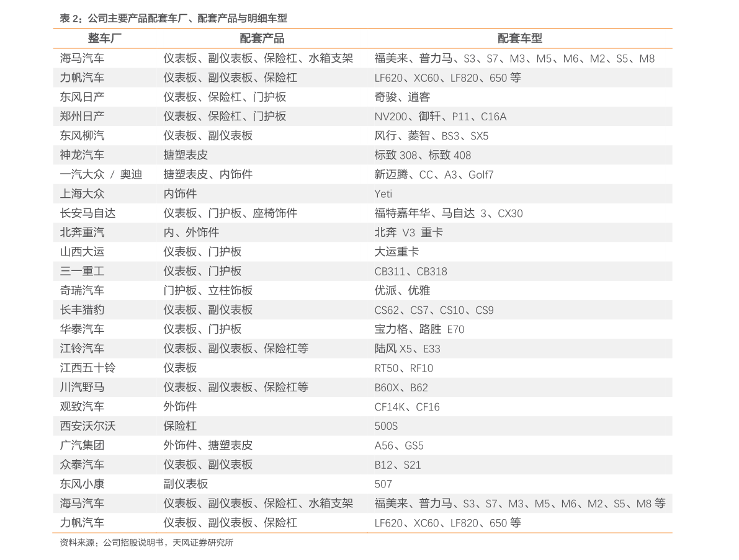Click the 搪塑表皮 cell in 神龙汽车 row

pyautogui.click(x=186, y=155)
